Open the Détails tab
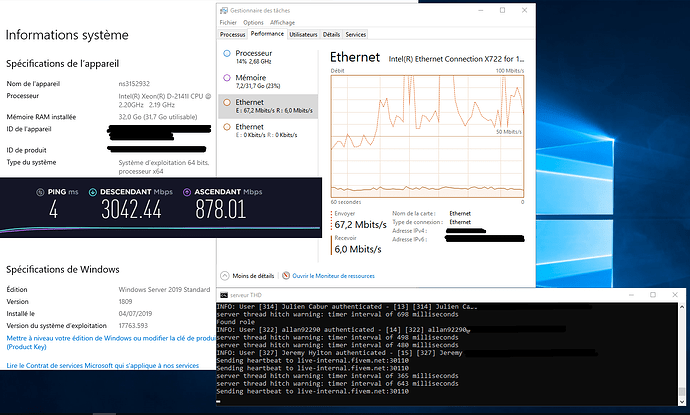Image resolution: width=690 pixels, height=415 pixels. click(331, 34)
